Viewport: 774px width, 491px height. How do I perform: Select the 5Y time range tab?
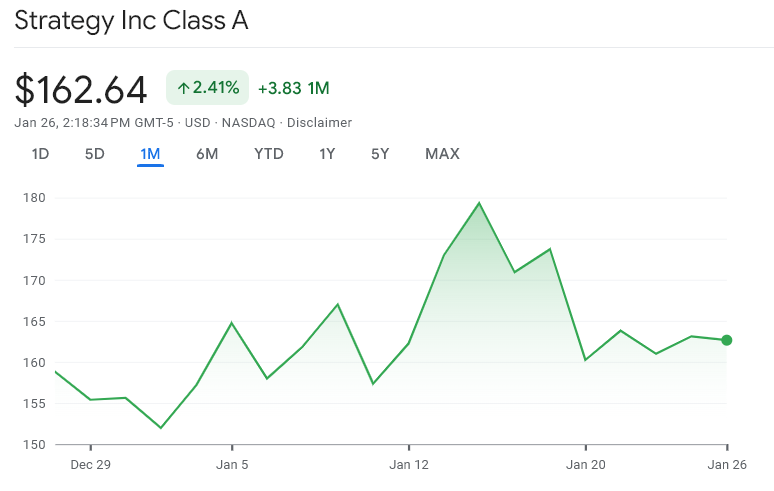pos(380,154)
